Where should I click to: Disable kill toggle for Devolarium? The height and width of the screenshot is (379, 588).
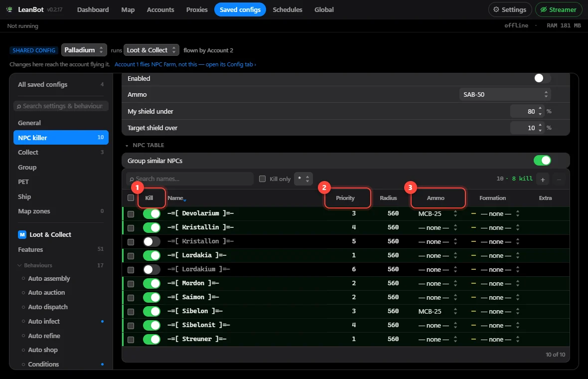151,213
